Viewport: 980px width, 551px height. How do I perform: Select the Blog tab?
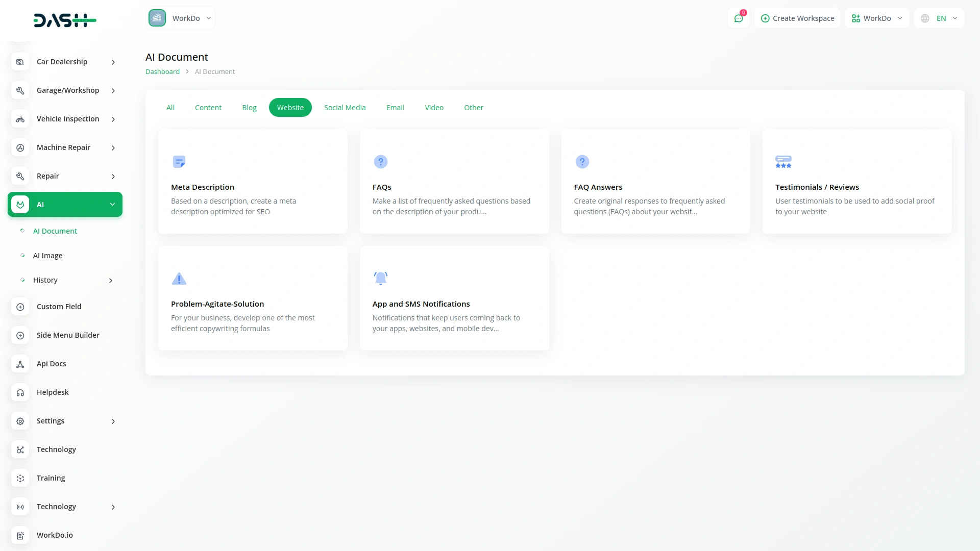click(249, 108)
